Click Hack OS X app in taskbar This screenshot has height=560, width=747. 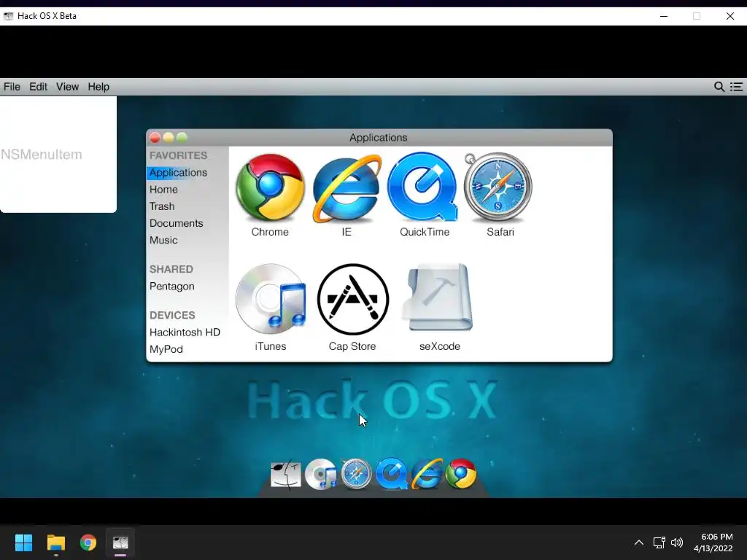(120, 542)
